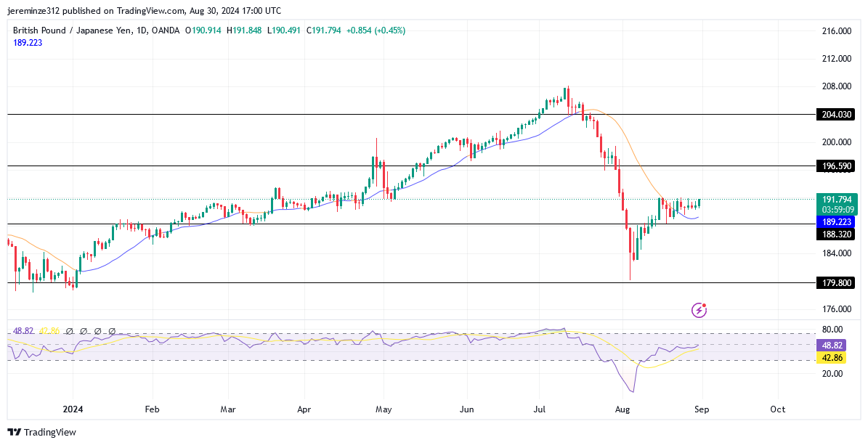Click the 20.00 RSI axis label
Screen dimensions: 868x445
pyautogui.click(x=832, y=374)
